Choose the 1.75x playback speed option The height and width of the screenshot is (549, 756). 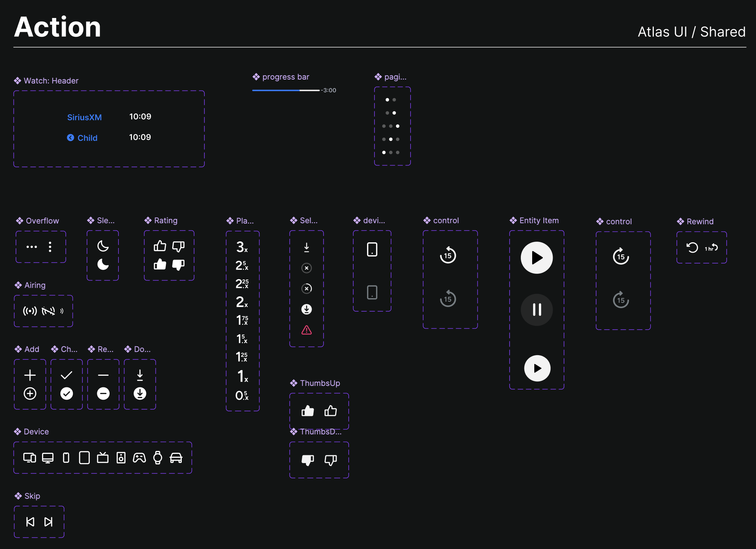[x=242, y=320]
